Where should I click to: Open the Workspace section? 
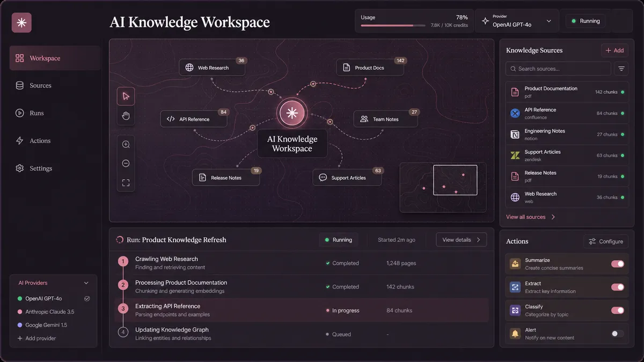(55, 58)
